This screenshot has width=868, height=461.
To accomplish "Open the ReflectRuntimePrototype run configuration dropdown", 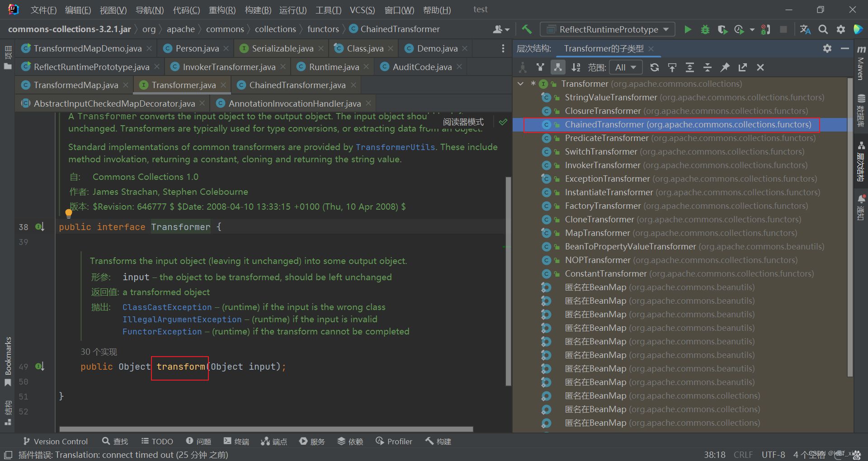I will (x=608, y=29).
